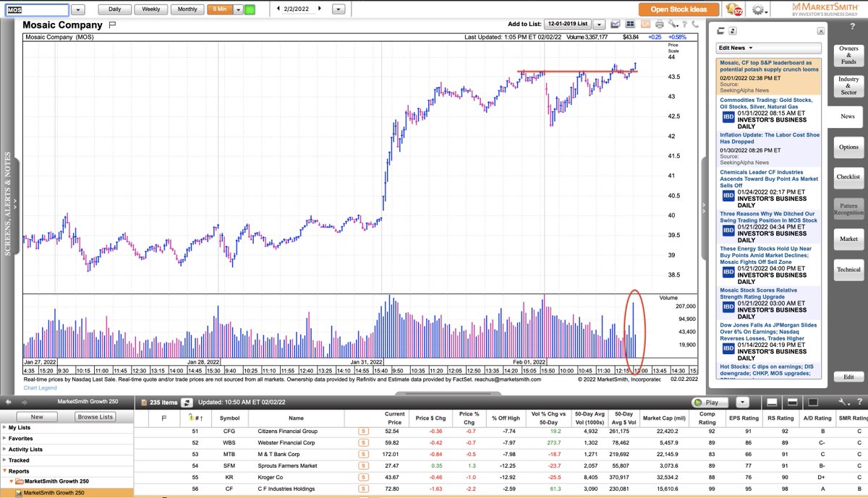Image resolution: width=868 pixels, height=498 pixels.
Task: Click the S icon in Sprouts Farmers Market row
Action: click(x=364, y=466)
